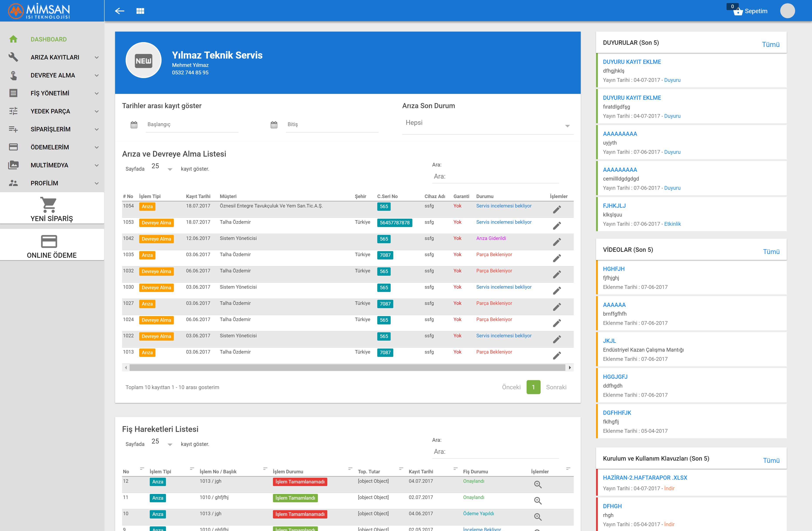812x531 pixels.
Task: Expand the Arıza Kayıtları menu chevron
Action: (x=96, y=57)
